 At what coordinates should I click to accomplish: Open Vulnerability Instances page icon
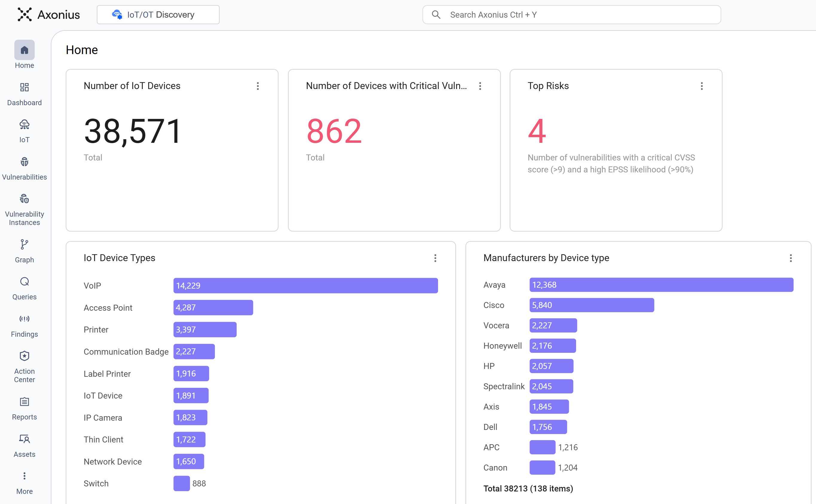coord(24,199)
